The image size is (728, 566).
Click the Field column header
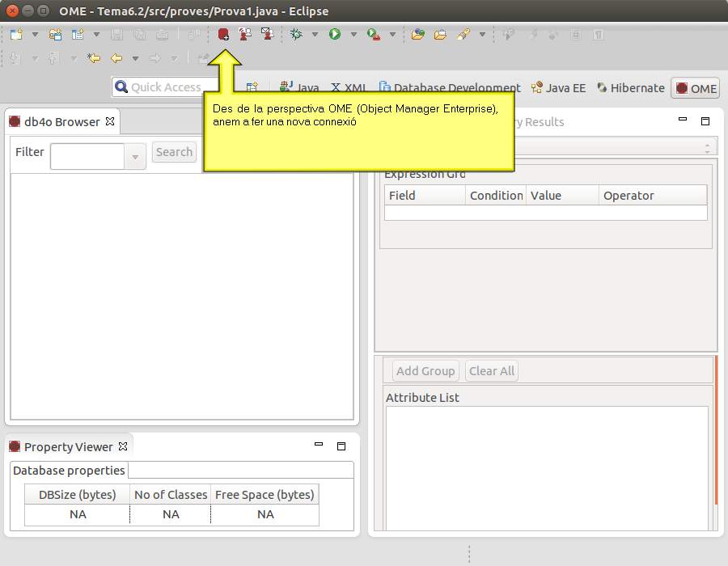425,196
